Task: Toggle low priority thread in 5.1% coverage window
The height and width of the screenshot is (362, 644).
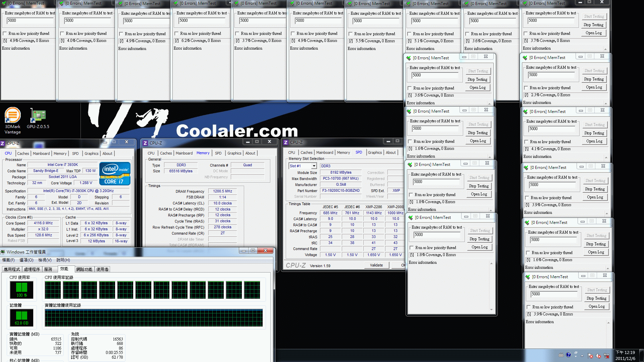Action: click(x=409, y=34)
